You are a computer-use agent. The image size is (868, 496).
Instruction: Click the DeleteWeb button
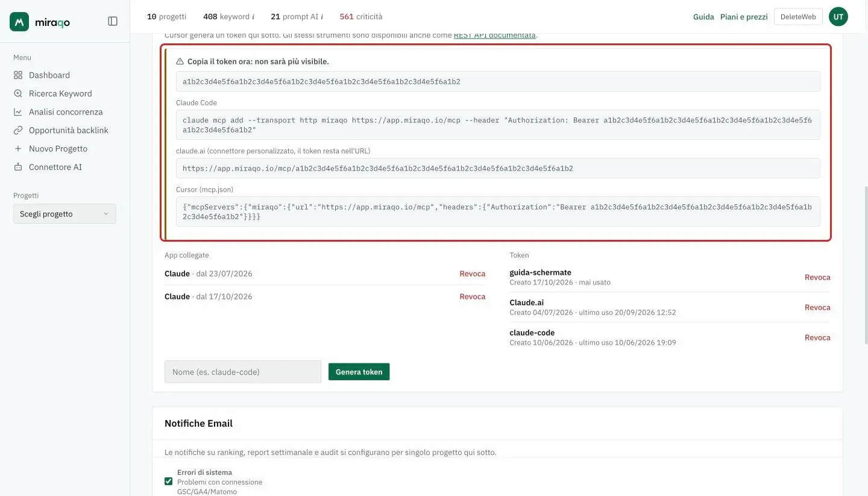[x=798, y=17]
